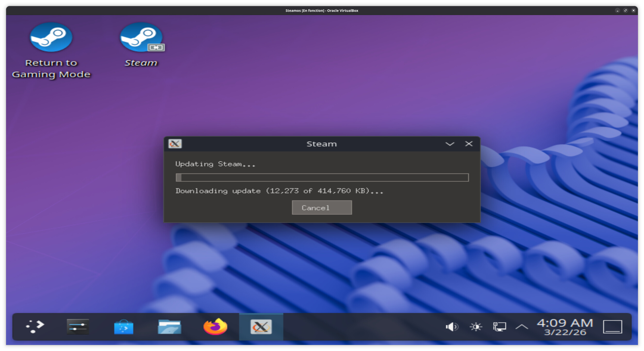This screenshot has width=644, height=351.
Task: Launch Firefox from the taskbar
Action: (215, 327)
